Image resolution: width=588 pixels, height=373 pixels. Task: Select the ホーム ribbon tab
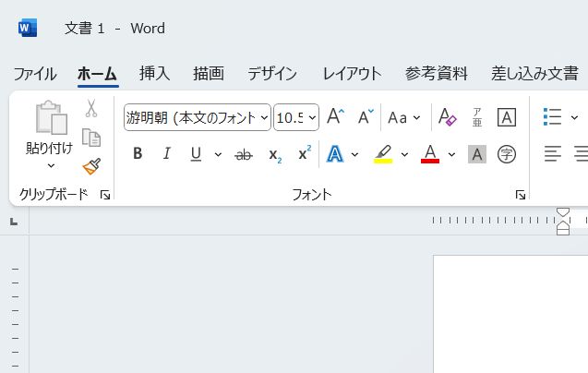(98, 74)
